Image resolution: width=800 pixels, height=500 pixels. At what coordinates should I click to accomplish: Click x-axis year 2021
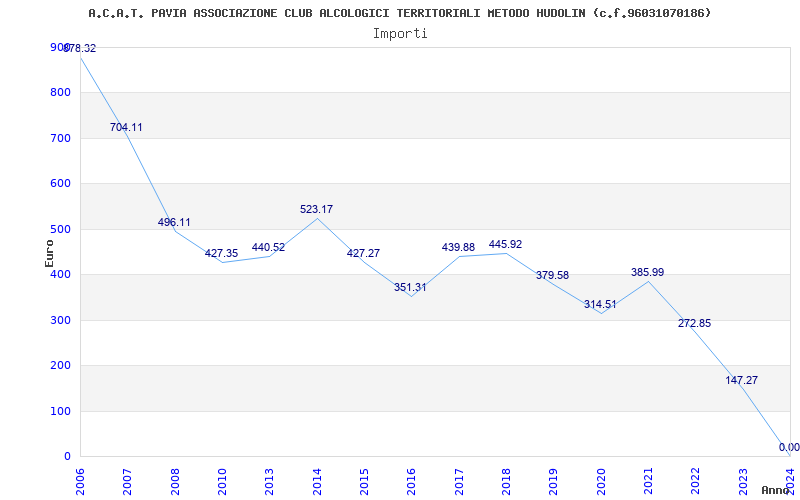648,482
